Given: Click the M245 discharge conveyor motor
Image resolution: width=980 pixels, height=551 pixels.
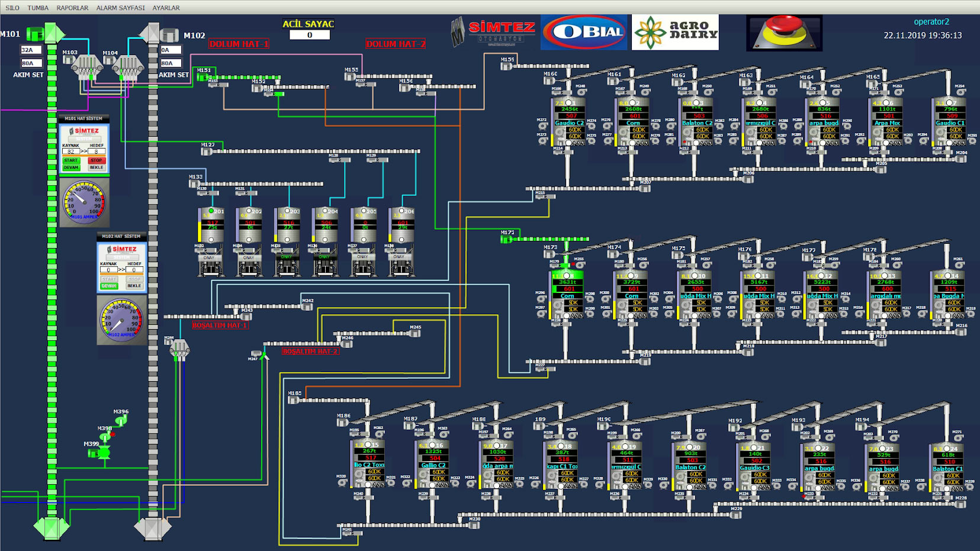Looking at the screenshot, I should point(416,333).
